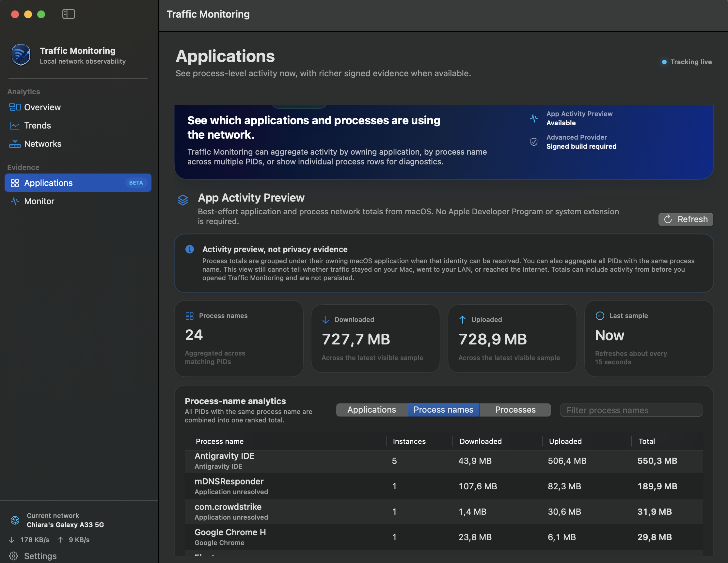Screen dimensions: 728x563
Task: Refresh the App Activity Preview
Action: click(x=686, y=219)
